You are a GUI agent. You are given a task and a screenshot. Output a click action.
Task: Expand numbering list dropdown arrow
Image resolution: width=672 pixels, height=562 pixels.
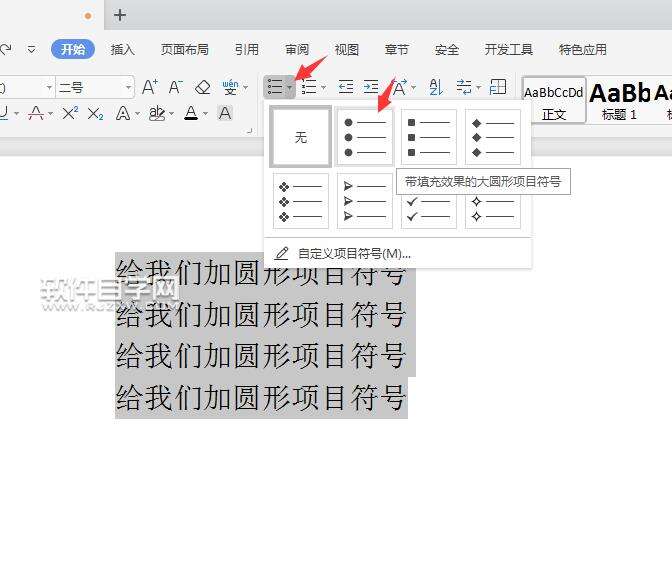point(323,87)
